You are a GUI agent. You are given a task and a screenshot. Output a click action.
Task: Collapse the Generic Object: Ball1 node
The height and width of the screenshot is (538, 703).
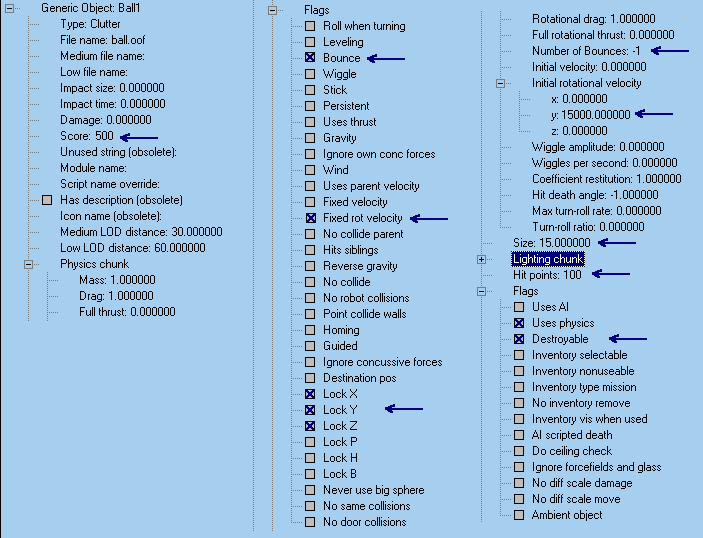(x=10, y=8)
